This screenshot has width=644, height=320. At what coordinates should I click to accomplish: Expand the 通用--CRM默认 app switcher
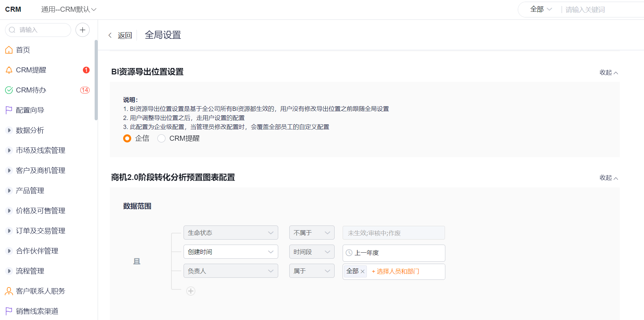[68, 9]
